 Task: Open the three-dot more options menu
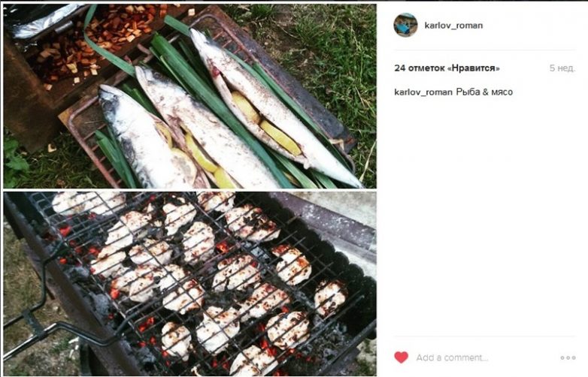(568, 357)
